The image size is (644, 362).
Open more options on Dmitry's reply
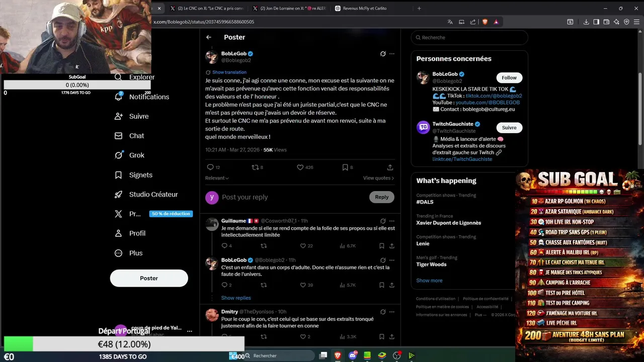point(392,312)
